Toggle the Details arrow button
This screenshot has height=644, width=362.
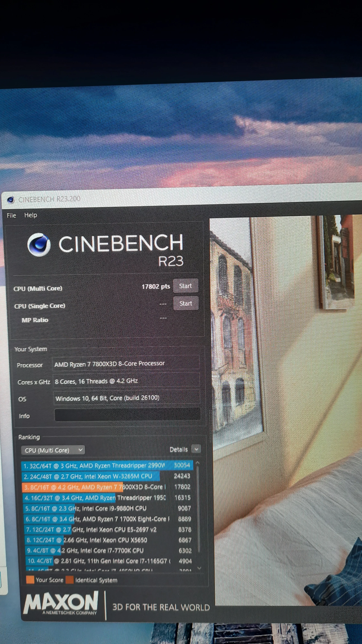196,449
